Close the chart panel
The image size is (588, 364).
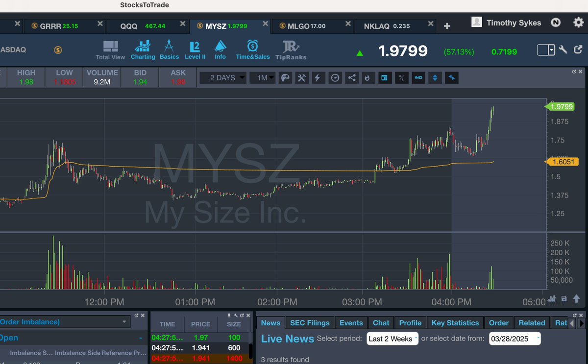(582, 72)
